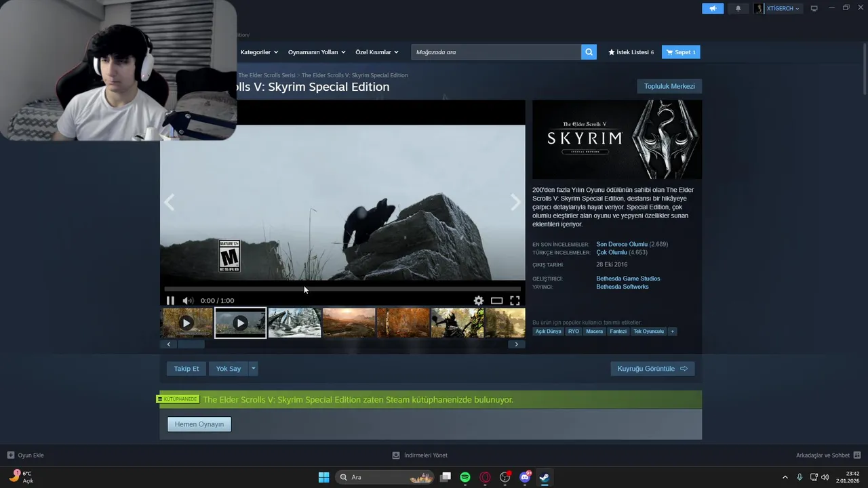The height and width of the screenshot is (488, 868).
Task: Open İndirmeleri Yönet downloads manager
Action: coord(420,455)
